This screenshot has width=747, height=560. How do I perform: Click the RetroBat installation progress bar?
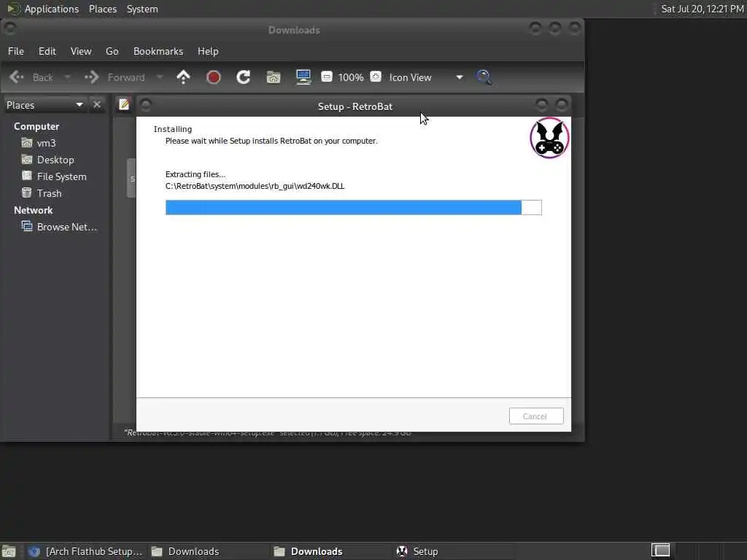pos(354,207)
